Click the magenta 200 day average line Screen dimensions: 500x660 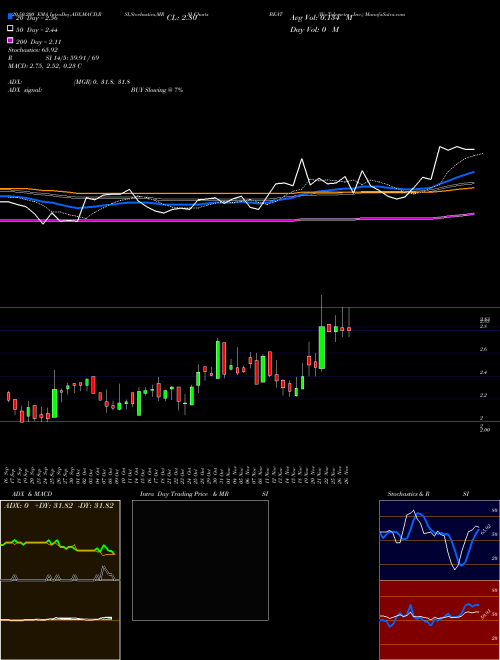pos(237,219)
